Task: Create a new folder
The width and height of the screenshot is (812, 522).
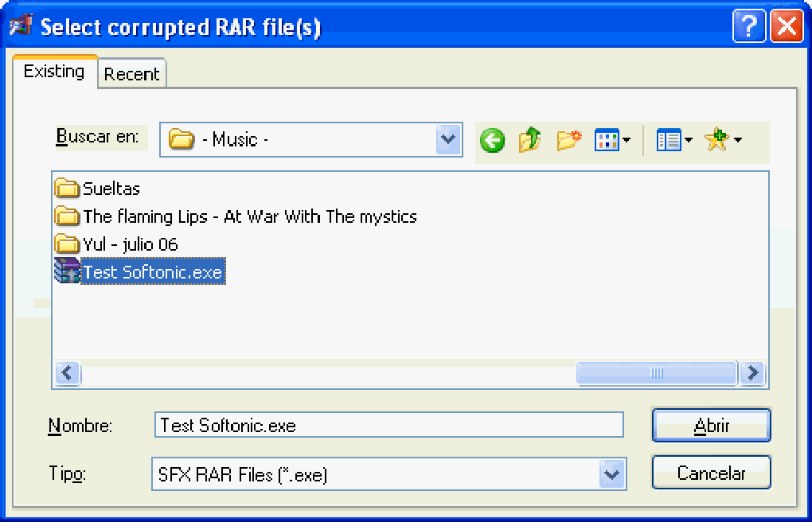Action: click(569, 140)
